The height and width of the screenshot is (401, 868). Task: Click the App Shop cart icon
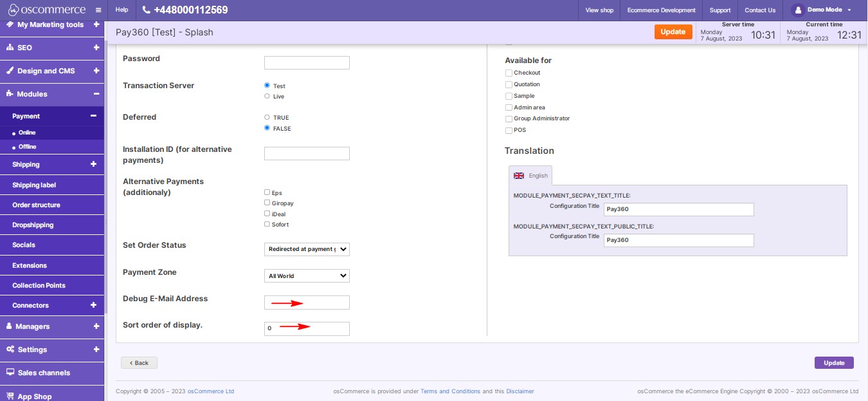pos(10,396)
